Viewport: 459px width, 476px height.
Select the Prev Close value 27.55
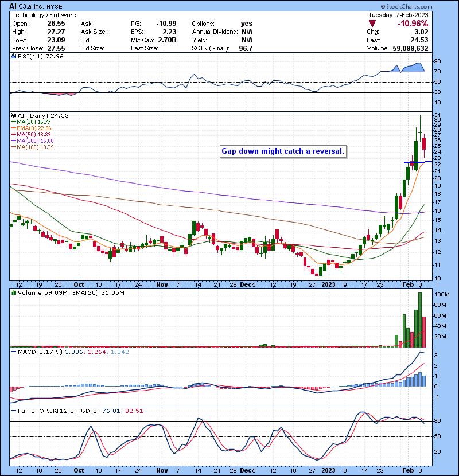pyautogui.click(x=56, y=49)
